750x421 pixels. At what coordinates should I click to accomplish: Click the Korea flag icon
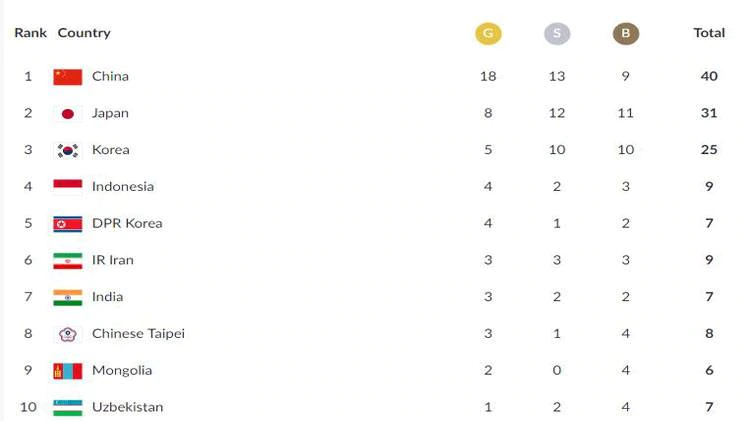[67, 150]
